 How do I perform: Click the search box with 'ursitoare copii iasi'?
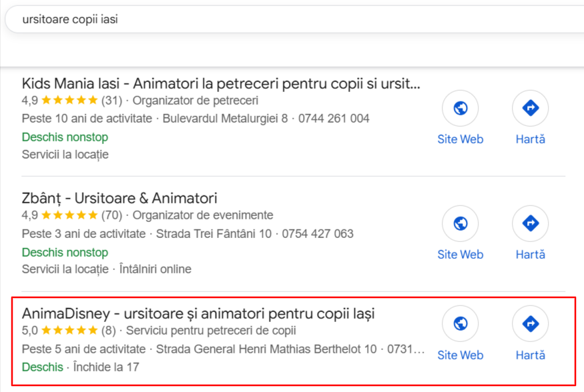coord(294,19)
